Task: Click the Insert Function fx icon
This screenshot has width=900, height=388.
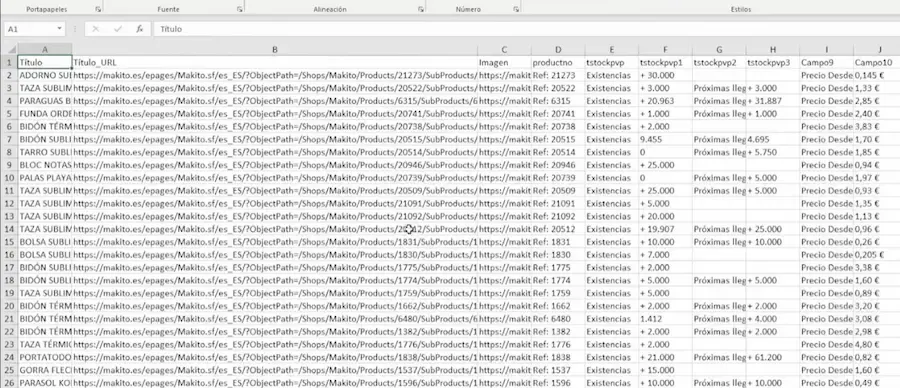Action: coord(139,29)
